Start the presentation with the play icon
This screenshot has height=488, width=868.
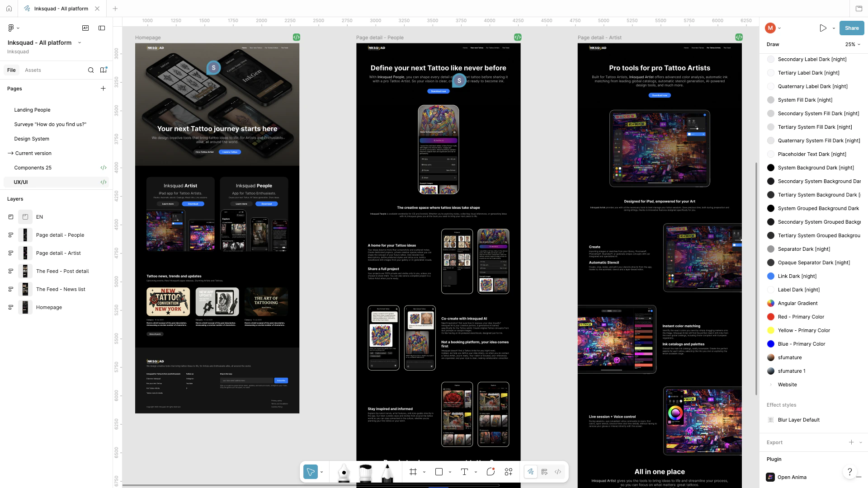[823, 28]
